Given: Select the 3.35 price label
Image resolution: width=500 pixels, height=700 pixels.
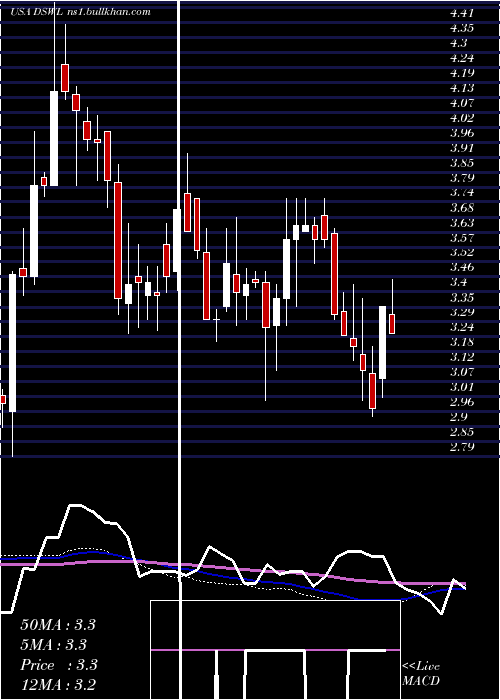Looking at the screenshot, I should coord(462,297).
